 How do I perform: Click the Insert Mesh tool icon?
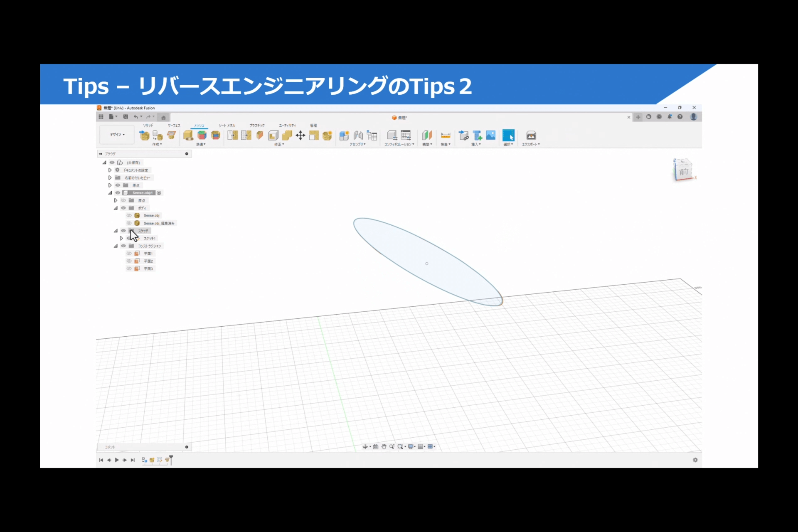pyautogui.click(x=144, y=135)
